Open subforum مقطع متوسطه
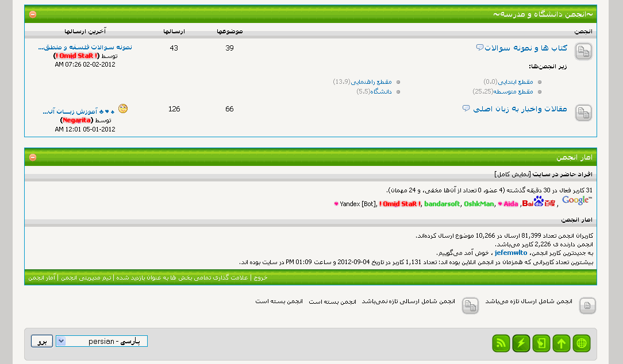Image resolution: width=623 pixels, height=364 pixels. pyautogui.click(x=513, y=92)
